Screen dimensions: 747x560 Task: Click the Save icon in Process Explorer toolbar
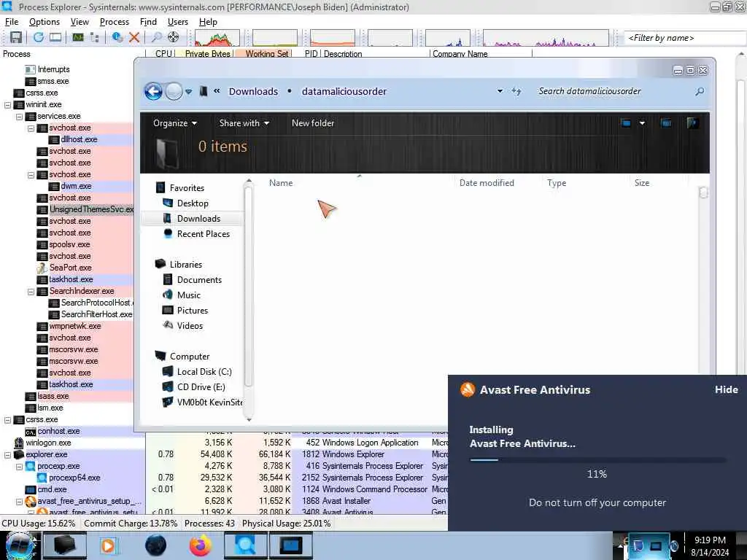click(16, 37)
